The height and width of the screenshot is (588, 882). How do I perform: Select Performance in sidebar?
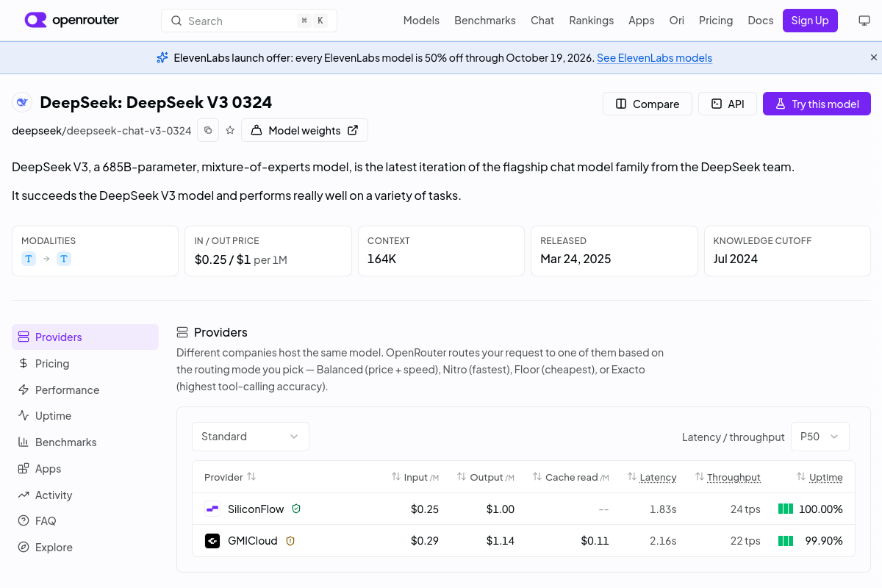(x=85, y=390)
